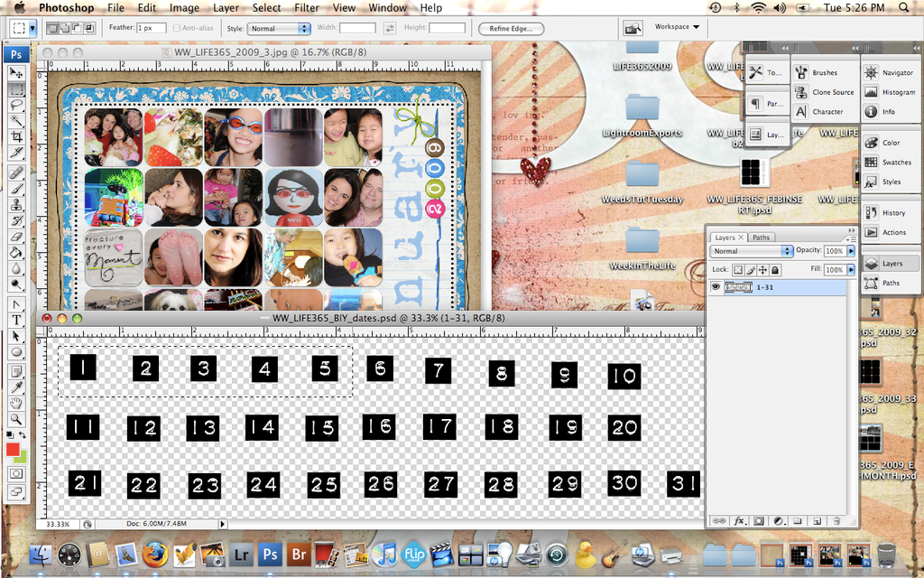
Task: Select the Move tool in the toolbox
Action: 16,73
